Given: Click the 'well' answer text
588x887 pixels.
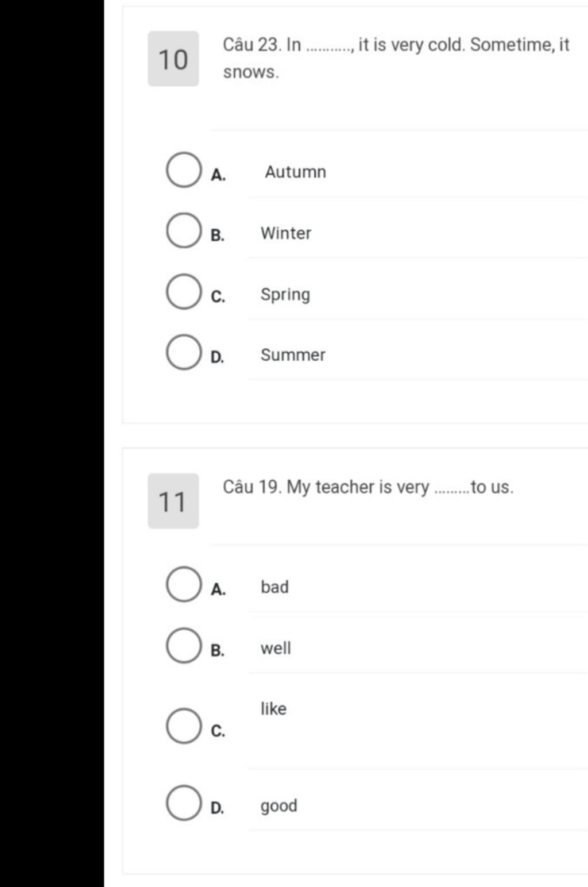Looking at the screenshot, I should 276,649.
